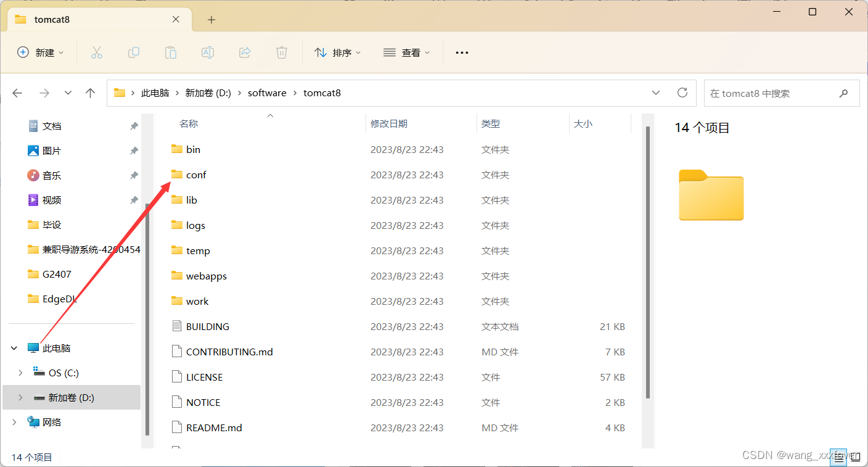The image size is (868, 467).
Task: Open the 新建 dropdown menu
Action: 40,53
